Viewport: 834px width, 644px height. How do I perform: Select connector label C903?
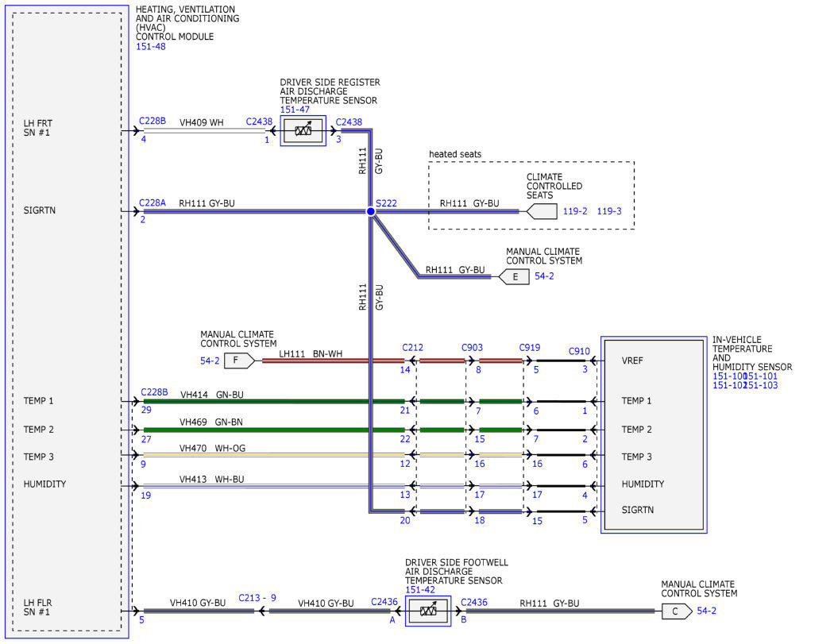472,347
